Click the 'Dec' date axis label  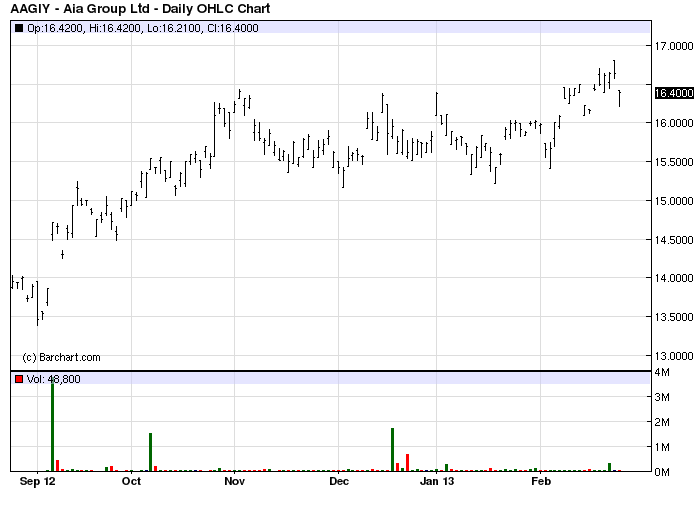point(339,481)
